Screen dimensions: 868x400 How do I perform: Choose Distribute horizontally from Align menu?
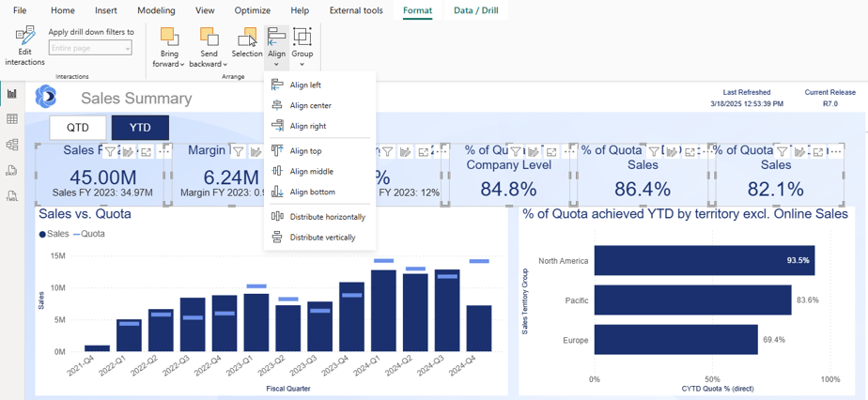pyautogui.click(x=326, y=217)
